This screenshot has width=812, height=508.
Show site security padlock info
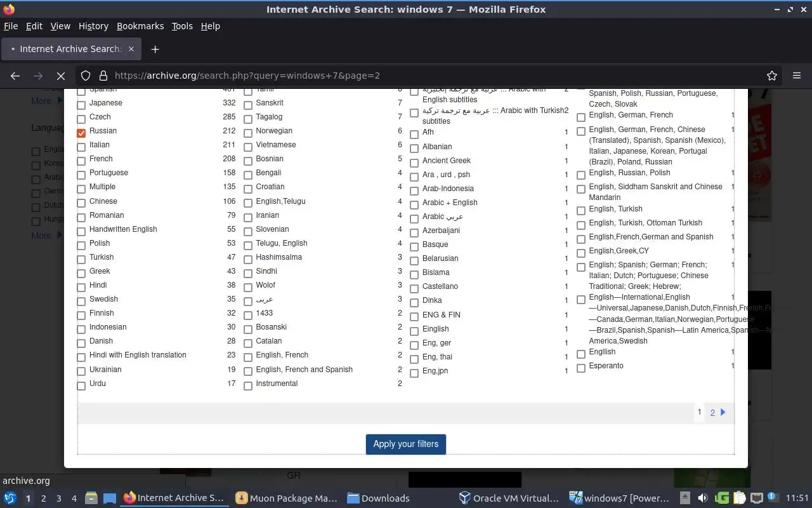tap(103, 76)
